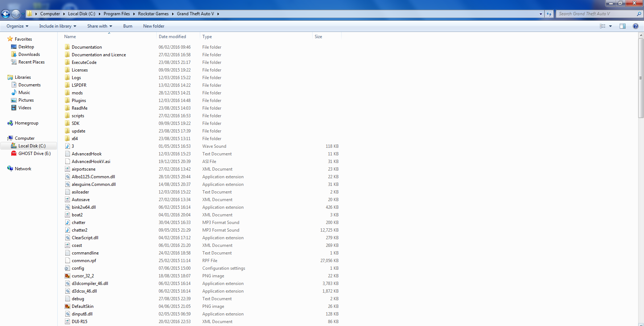Click the config settings file icon
644x326 pixels.
pyautogui.click(x=67, y=268)
